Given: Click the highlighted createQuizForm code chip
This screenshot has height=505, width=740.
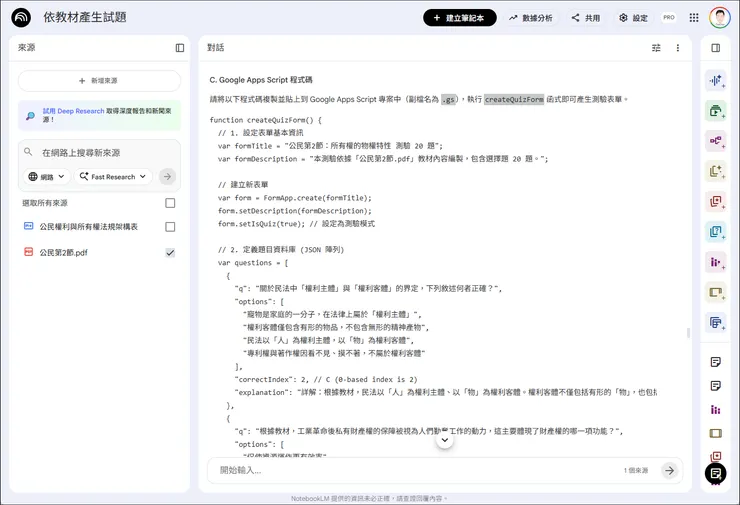Looking at the screenshot, I should pyautogui.click(x=514, y=99).
